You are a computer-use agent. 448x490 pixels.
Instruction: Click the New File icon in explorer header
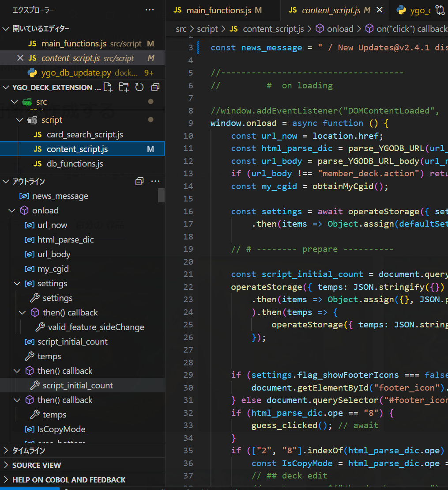[x=108, y=87]
